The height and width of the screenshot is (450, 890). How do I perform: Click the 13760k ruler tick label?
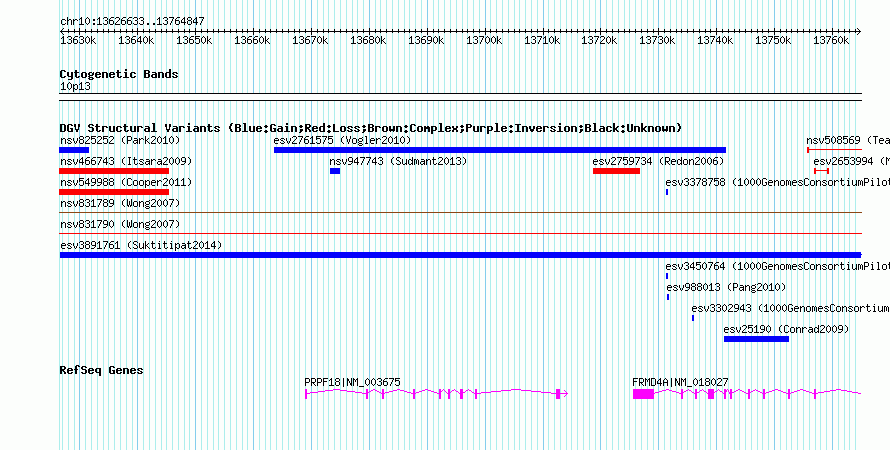(830, 41)
